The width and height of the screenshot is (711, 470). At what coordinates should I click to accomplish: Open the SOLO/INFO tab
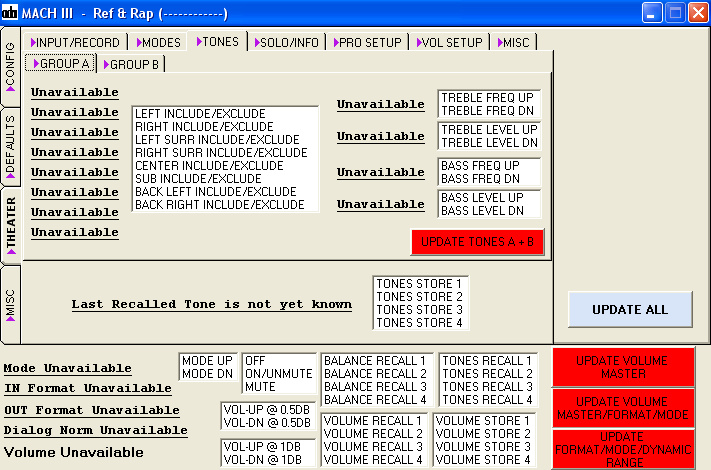tap(287, 43)
